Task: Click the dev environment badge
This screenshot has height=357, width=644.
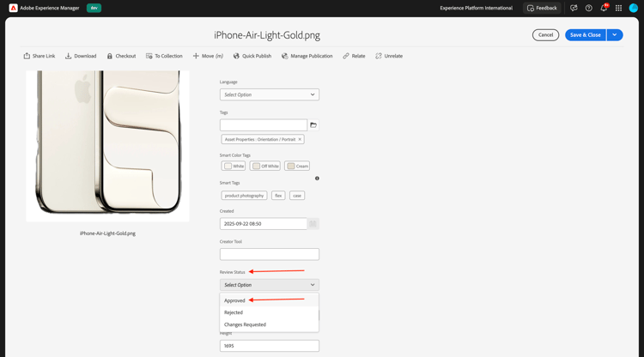Action: coord(94,8)
